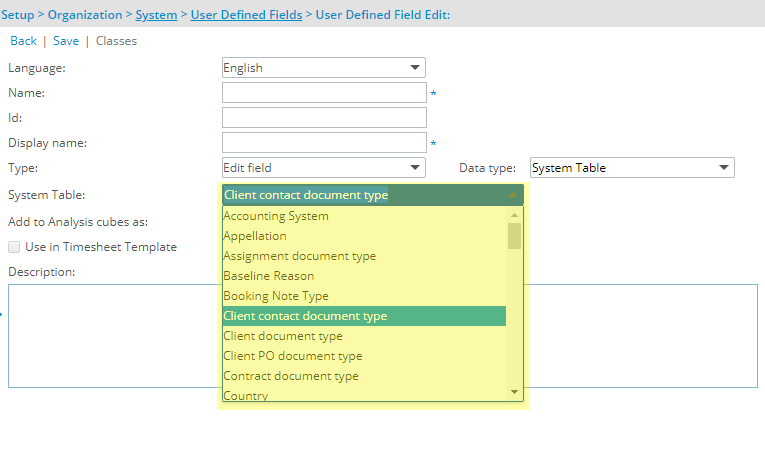Focus the Display name input field

pyautogui.click(x=324, y=143)
